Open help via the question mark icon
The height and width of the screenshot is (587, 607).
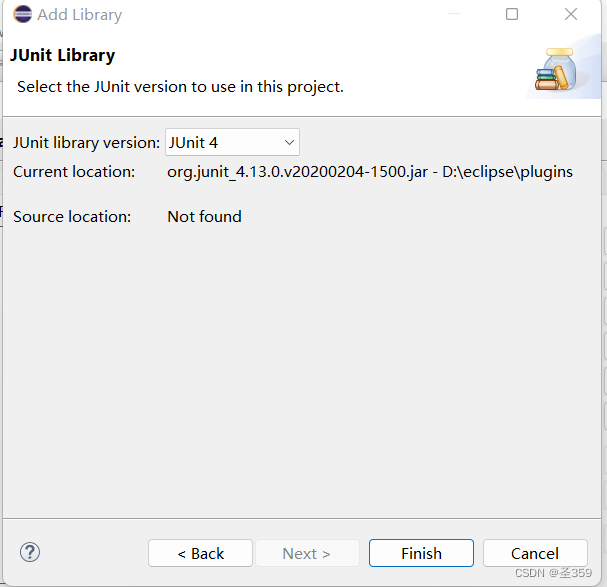30,552
